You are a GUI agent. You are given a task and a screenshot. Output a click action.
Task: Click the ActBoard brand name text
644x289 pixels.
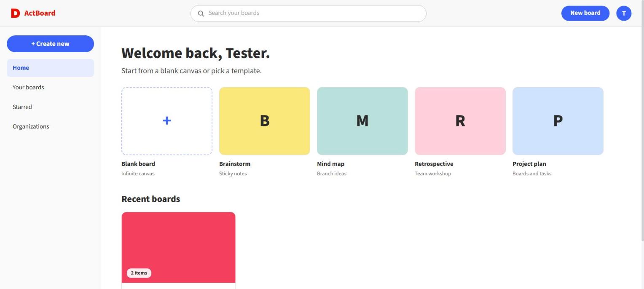40,13
